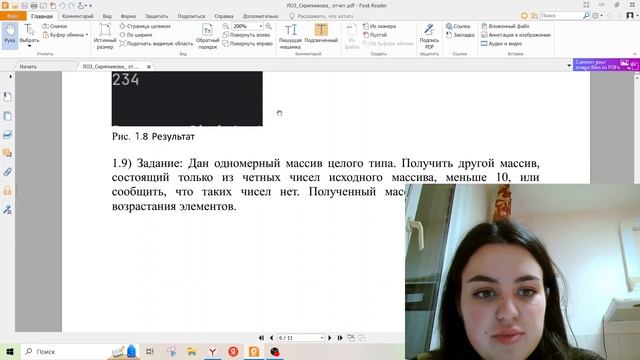The width and height of the screenshot is (640, 360).
Task: Switch to the Поделиться ribbon tab
Action: (x=191, y=16)
